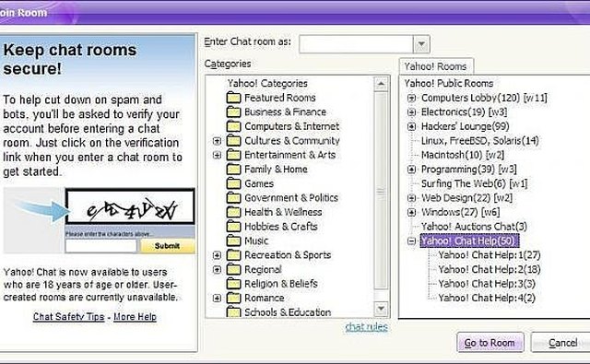Image resolution: width=590 pixels, height=364 pixels.
Task: Select the Religion & Beliefs folder icon
Action: pyautogui.click(x=233, y=284)
